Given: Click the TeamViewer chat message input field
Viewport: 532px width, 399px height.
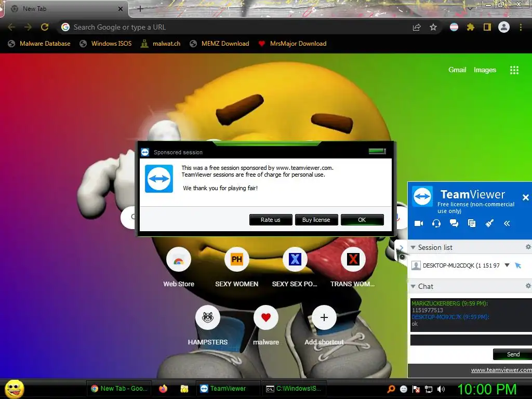Looking at the screenshot, I should point(471,340).
